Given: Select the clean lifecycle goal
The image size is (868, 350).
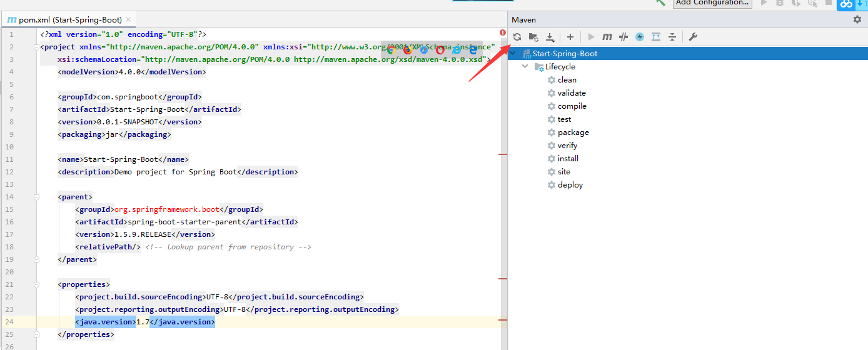Looking at the screenshot, I should (x=567, y=80).
